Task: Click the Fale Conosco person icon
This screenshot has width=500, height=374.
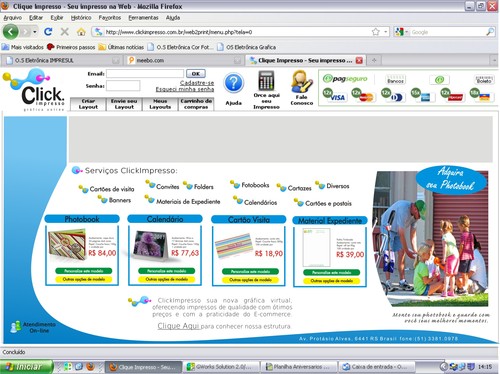Action: pyautogui.click(x=301, y=82)
